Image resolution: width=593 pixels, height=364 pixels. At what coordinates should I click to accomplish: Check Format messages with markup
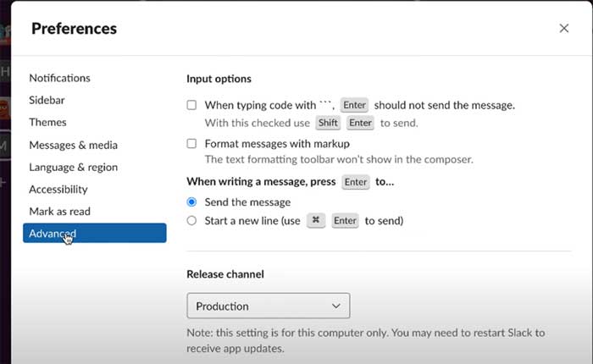tap(191, 144)
